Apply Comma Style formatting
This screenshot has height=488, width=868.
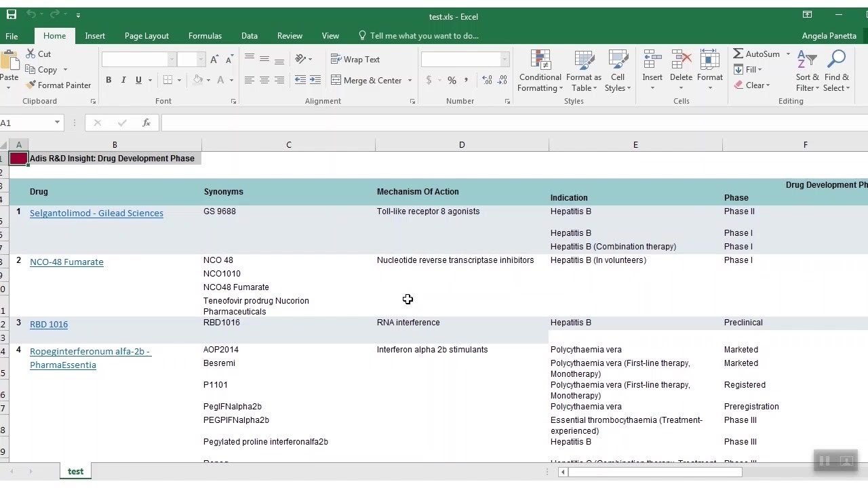(467, 80)
